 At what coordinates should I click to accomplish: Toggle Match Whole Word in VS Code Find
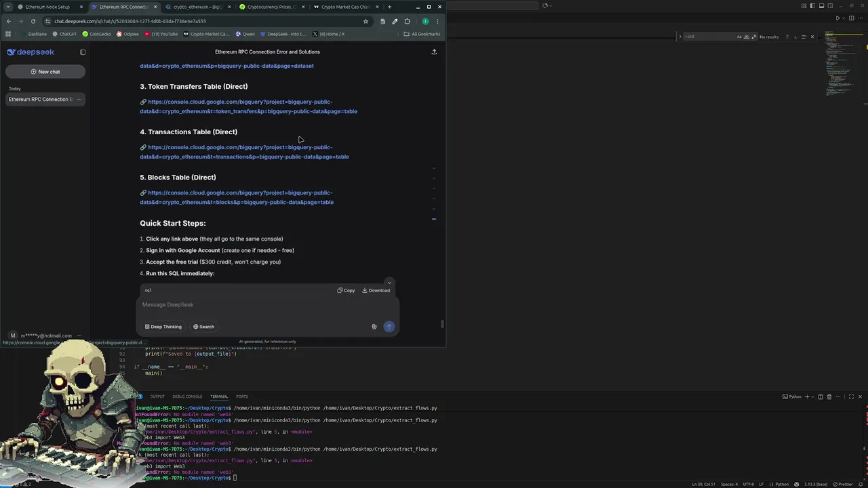(746, 37)
